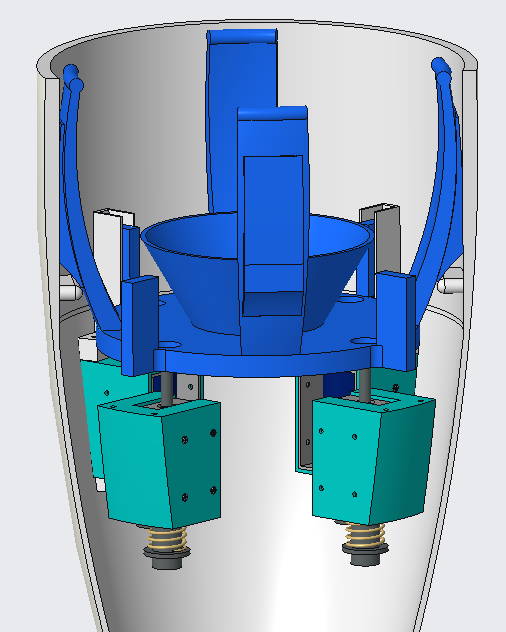Pick the gray rod above the right teal block

click(364, 385)
